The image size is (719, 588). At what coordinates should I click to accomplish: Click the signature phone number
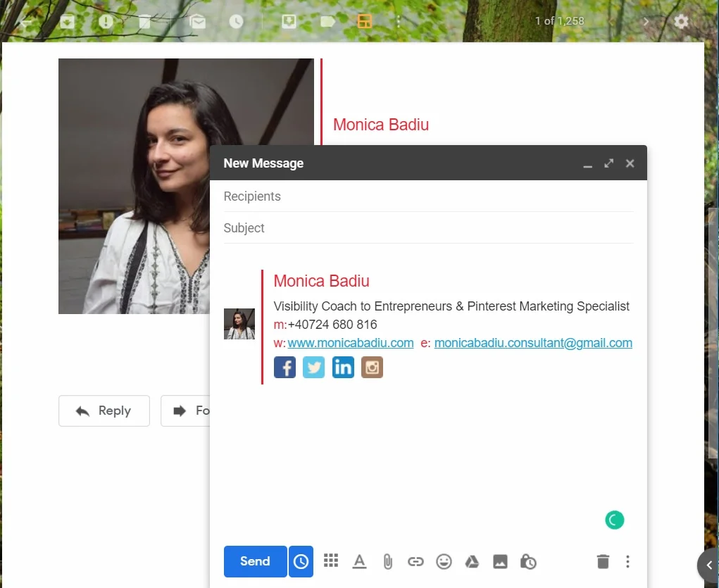tap(332, 325)
